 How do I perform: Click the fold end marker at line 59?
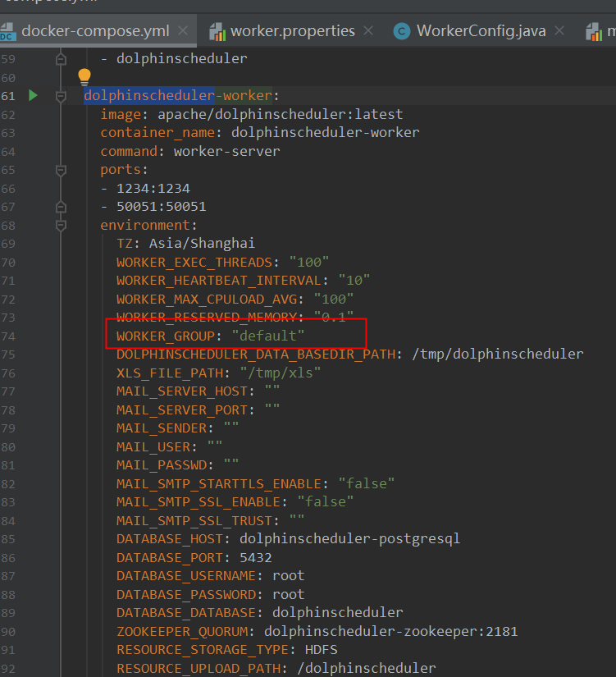point(61,59)
